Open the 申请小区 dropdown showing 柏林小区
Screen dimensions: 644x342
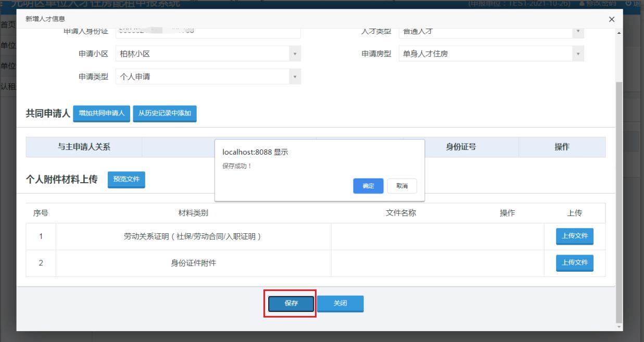coord(294,54)
